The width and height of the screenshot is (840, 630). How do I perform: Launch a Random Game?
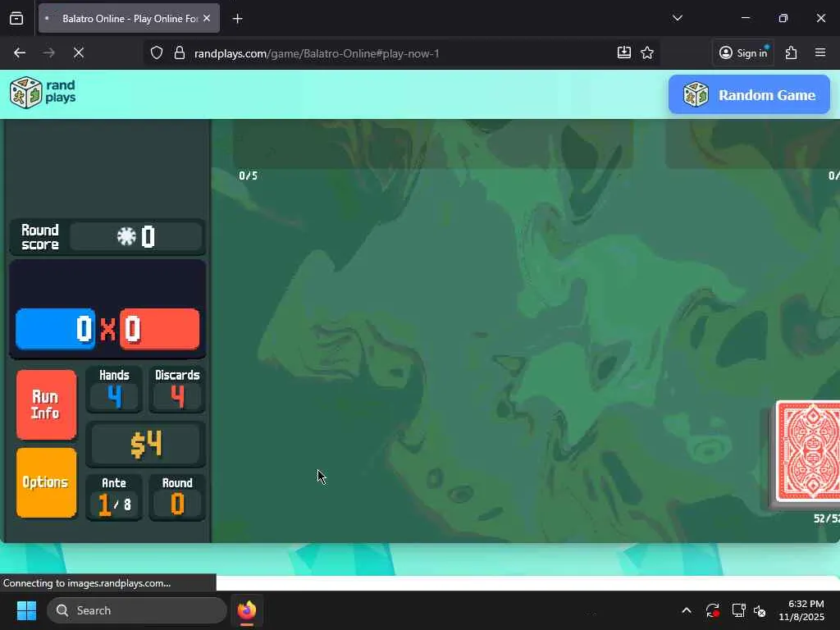point(749,95)
